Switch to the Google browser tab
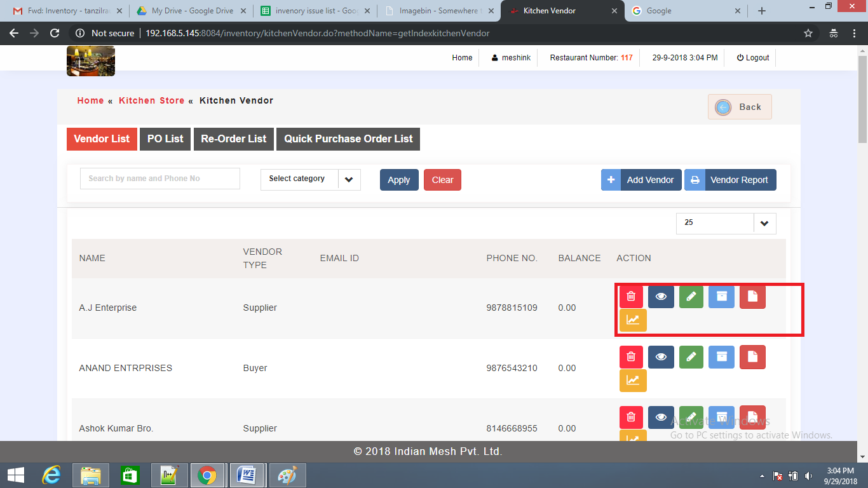This screenshot has height=488, width=868. [x=686, y=11]
